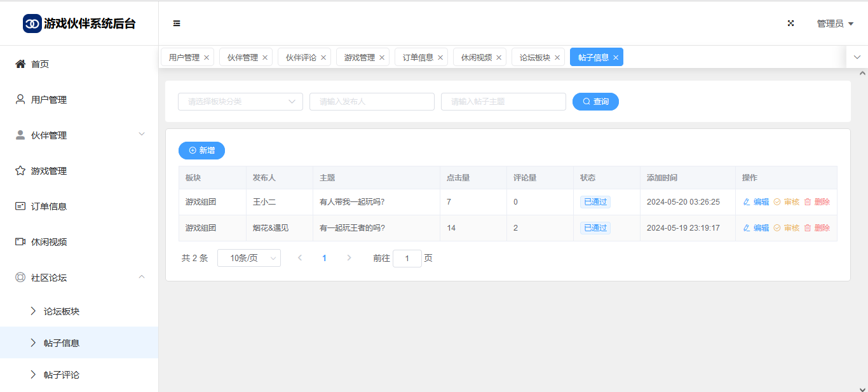Open the 管理员 account dropdown

(x=834, y=24)
